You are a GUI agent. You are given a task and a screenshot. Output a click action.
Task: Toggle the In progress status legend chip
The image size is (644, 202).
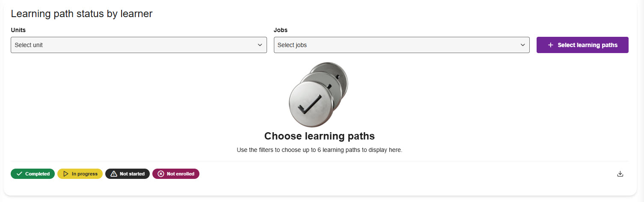click(80, 174)
